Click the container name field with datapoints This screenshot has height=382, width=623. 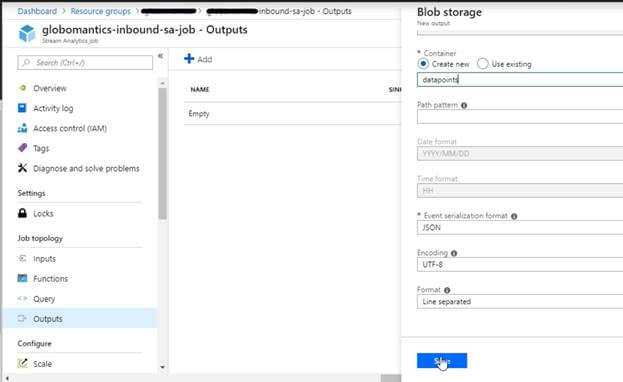tap(520, 80)
